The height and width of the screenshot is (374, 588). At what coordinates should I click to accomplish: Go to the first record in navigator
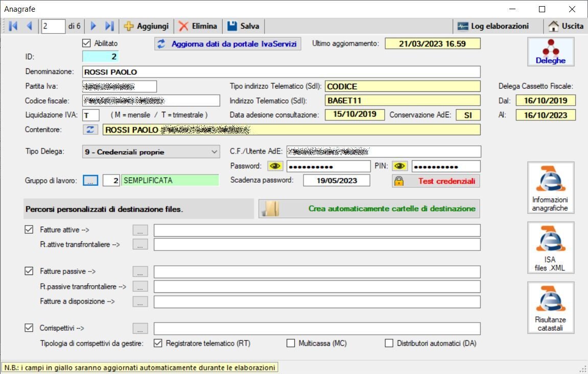pyautogui.click(x=13, y=26)
